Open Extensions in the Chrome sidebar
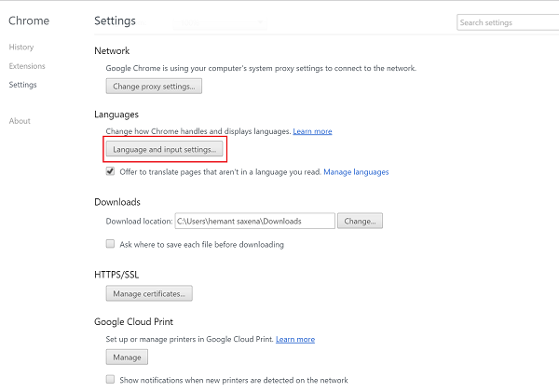Viewport: 559px width, 392px height. (27, 66)
